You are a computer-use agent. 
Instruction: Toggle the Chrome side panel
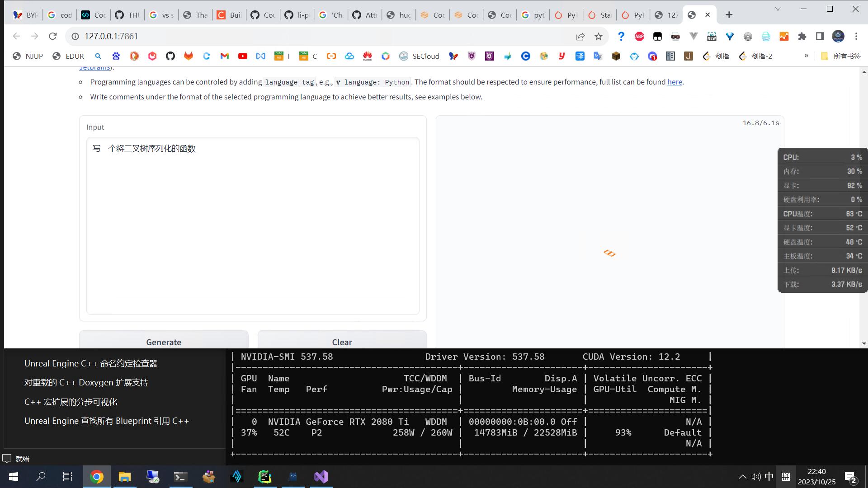click(x=820, y=37)
